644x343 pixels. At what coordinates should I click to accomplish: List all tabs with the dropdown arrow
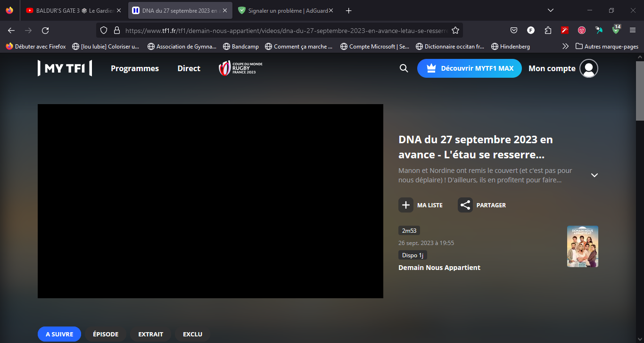tap(550, 10)
